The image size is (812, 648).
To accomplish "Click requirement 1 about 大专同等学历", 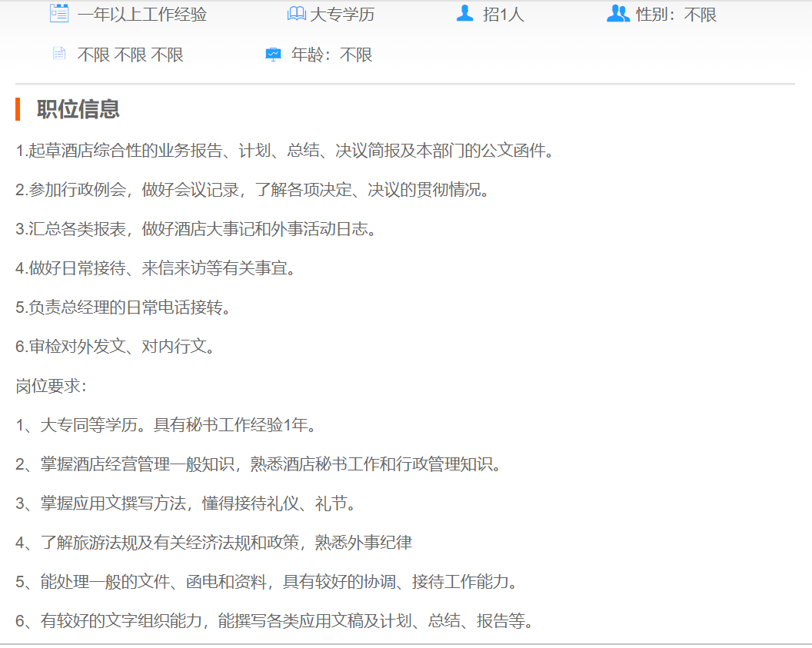I will click(x=166, y=425).
